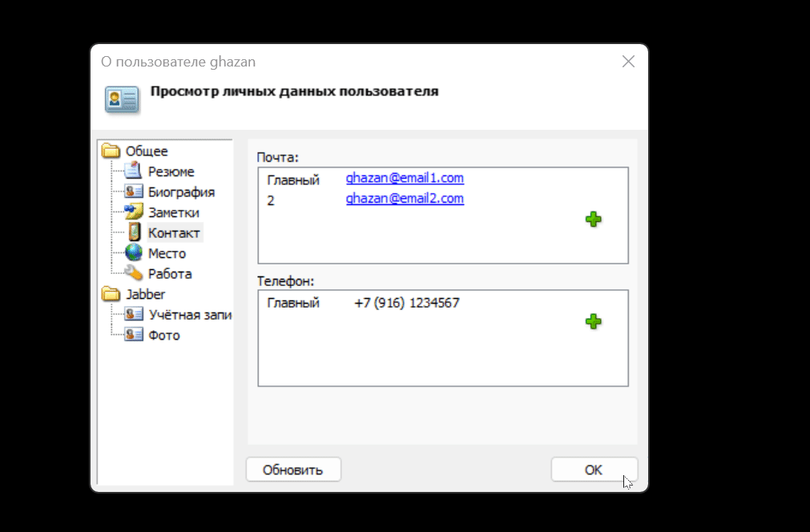This screenshot has height=532, width=810.
Task: Select Контакт in the sidebar tree
Action: click(x=173, y=232)
